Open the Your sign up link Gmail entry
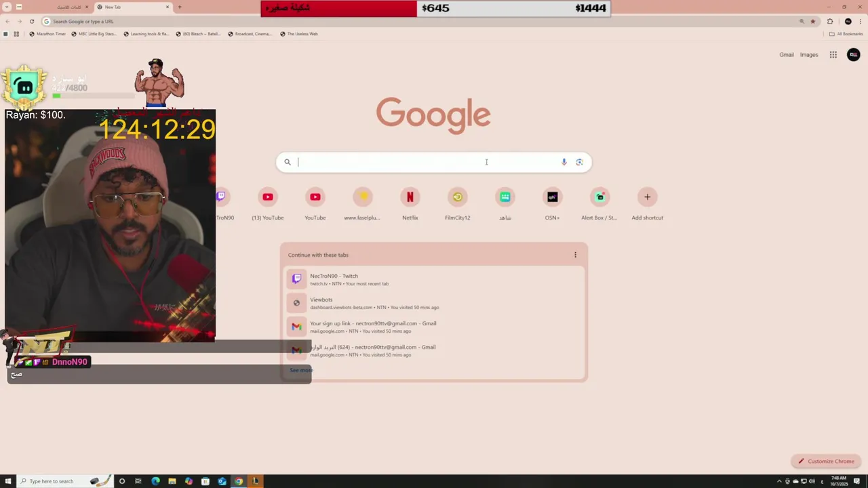868x488 pixels. (434, 327)
